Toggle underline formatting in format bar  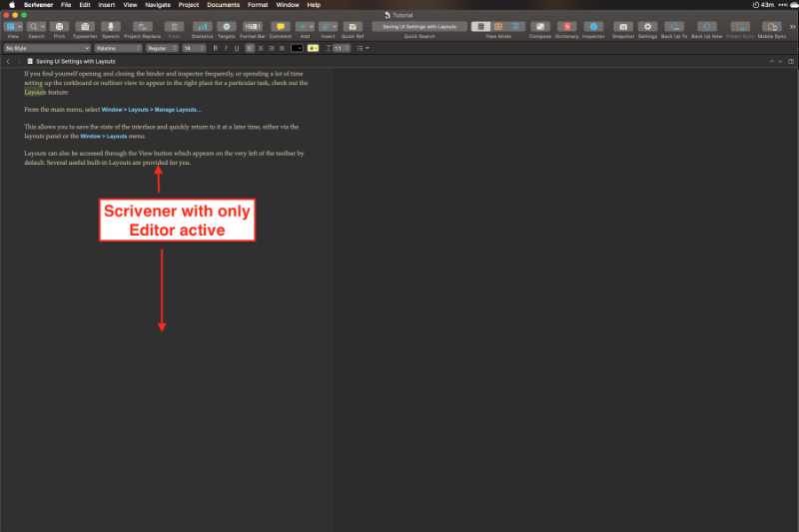237,48
